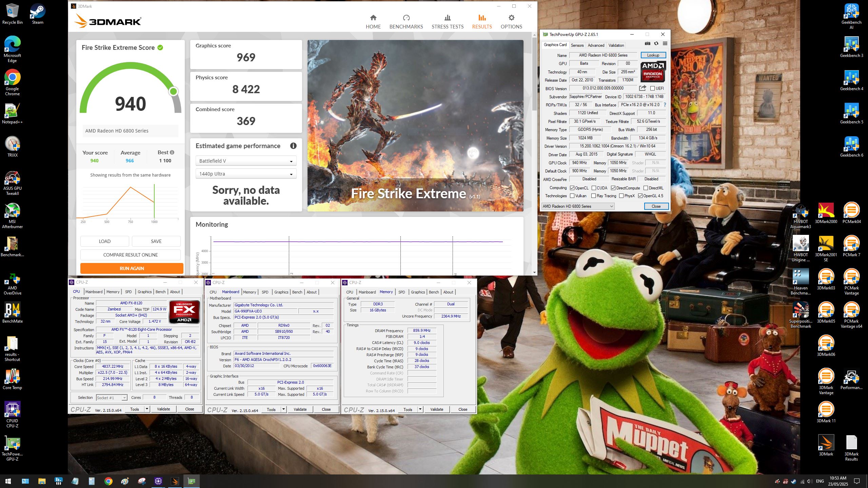Image resolution: width=868 pixels, height=488 pixels.
Task: Toggle CUDA checkbox in GPU-Z
Action: coord(594,188)
